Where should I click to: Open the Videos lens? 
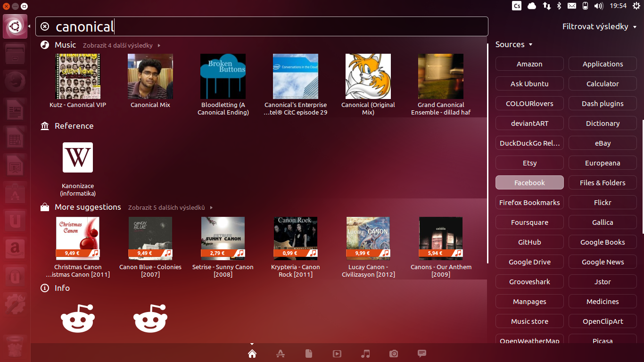(337, 354)
